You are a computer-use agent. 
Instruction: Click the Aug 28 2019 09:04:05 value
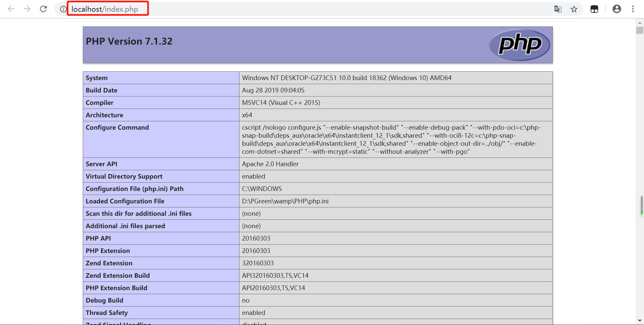(273, 90)
